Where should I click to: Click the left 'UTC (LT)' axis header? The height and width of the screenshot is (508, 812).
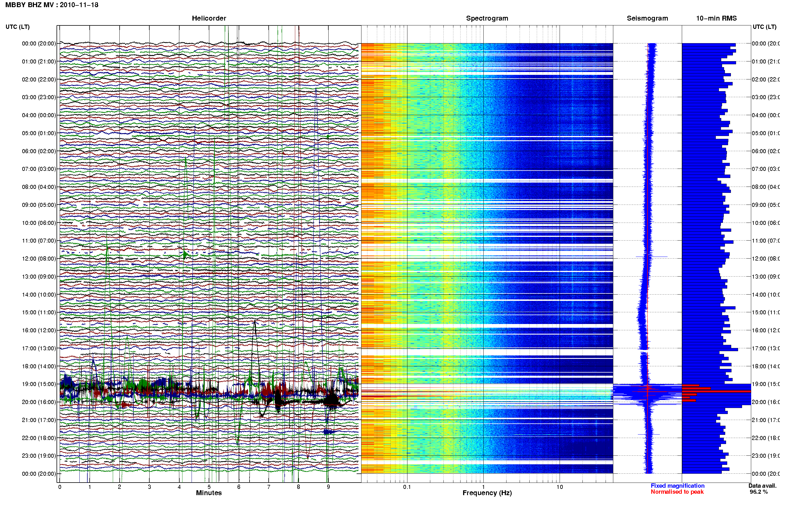pyautogui.click(x=17, y=27)
